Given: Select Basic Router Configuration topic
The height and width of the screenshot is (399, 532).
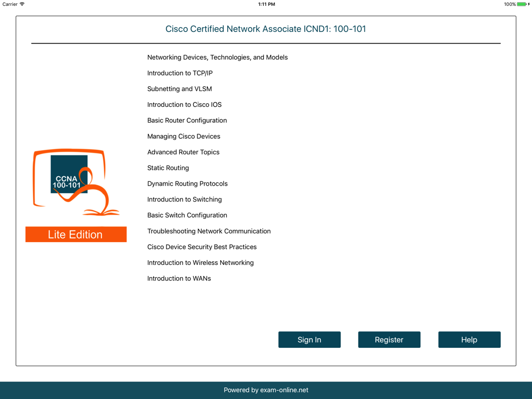Looking at the screenshot, I should click(187, 120).
